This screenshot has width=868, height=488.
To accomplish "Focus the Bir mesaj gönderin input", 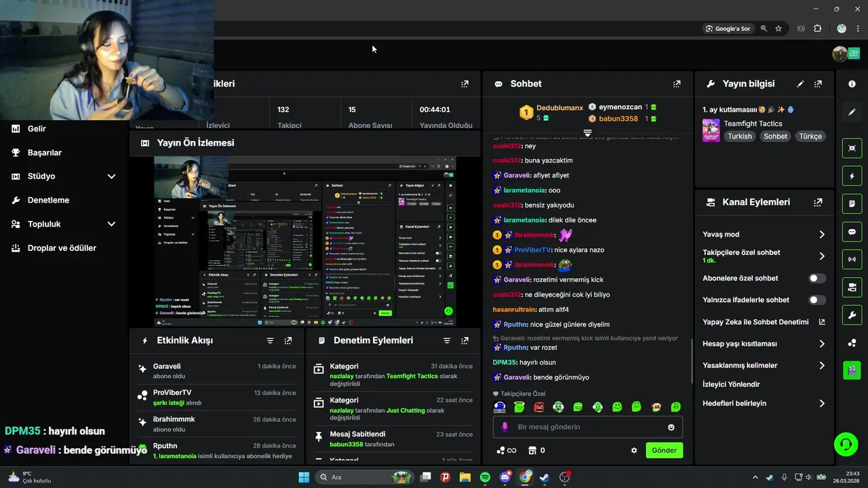I will point(587,427).
